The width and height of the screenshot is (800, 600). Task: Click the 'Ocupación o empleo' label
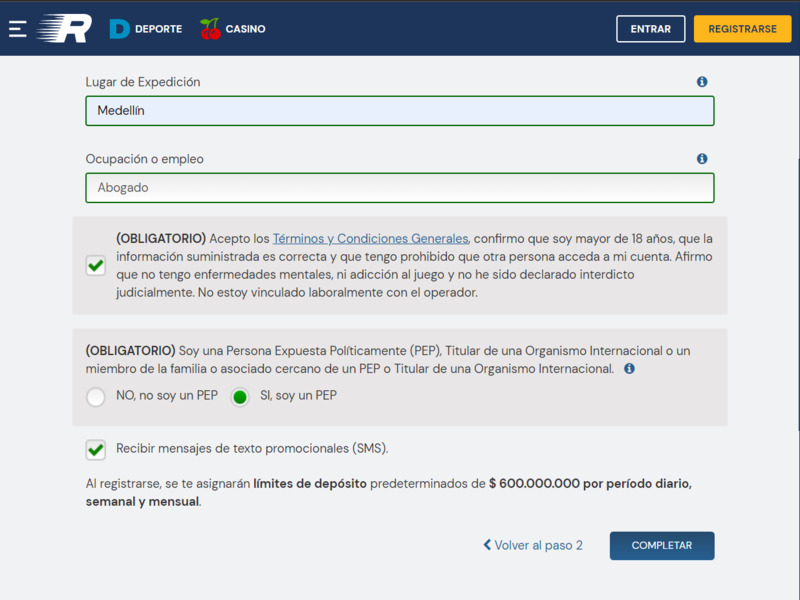[x=144, y=159]
